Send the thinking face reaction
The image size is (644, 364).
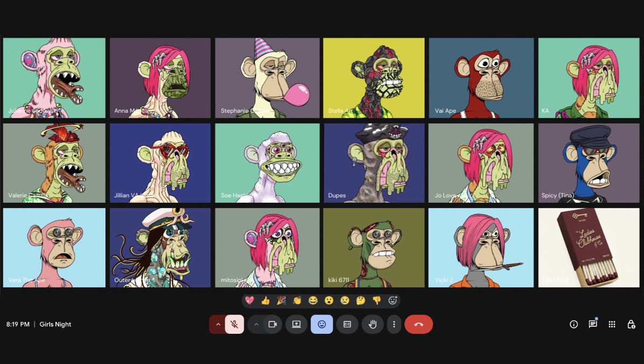tap(361, 300)
